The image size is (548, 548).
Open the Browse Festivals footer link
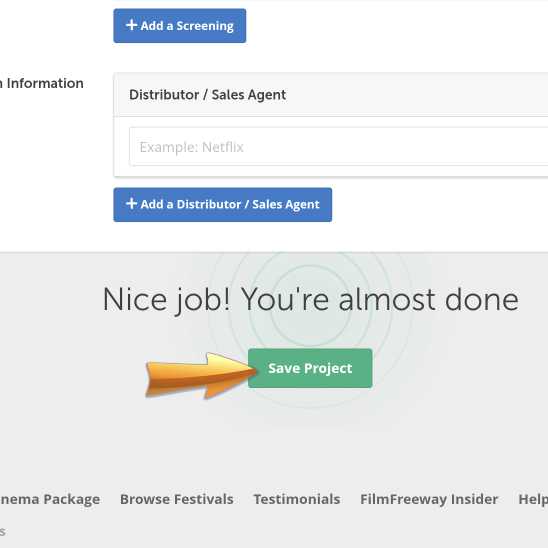tap(176, 499)
